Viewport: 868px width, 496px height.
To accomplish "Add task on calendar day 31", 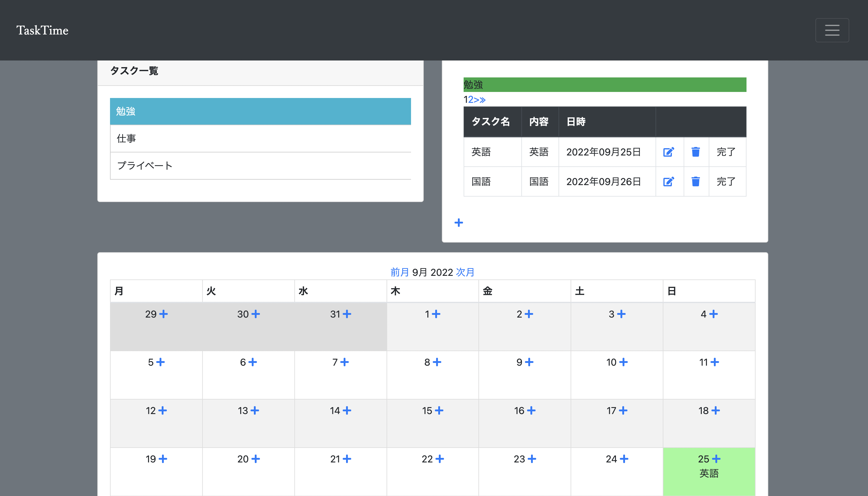I will pos(347,314).
